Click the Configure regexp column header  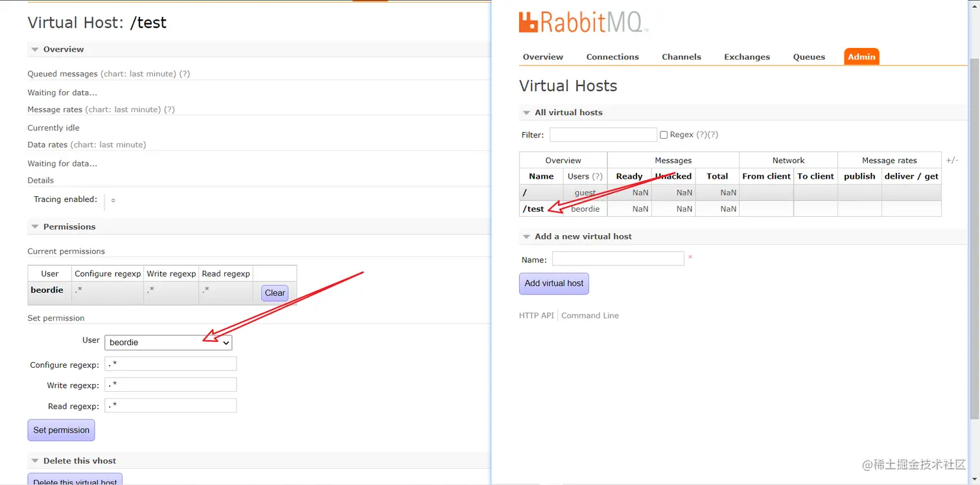pyautogui.click(x=108, y=274)
